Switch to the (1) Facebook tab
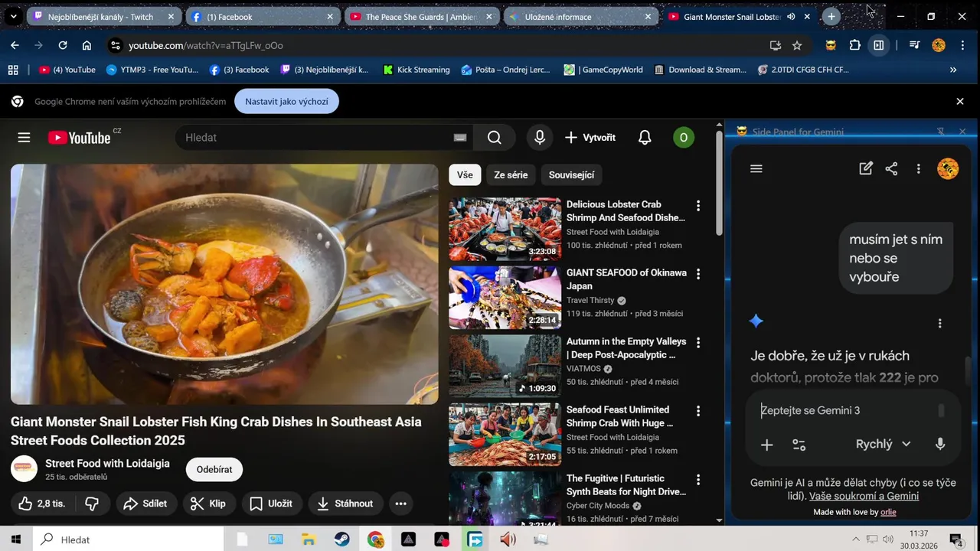980x551 pixels. pos(264,16)
